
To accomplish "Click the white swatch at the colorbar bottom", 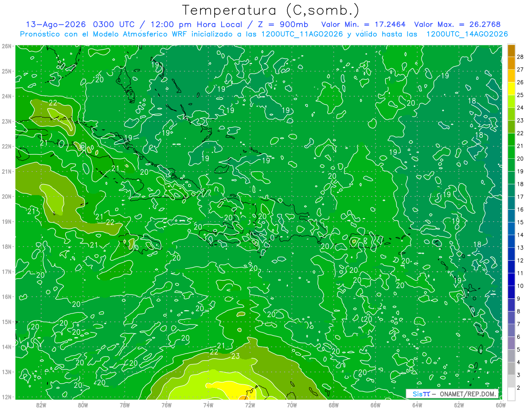I will (x=511, y=393).
